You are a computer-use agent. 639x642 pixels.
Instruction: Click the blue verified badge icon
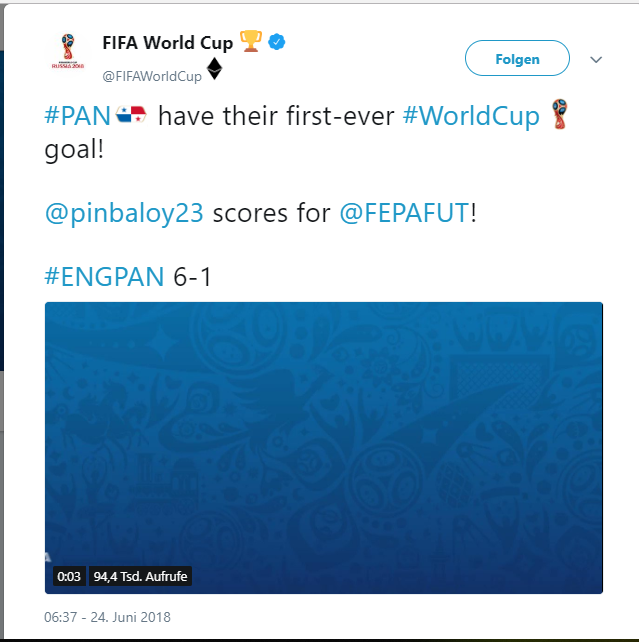click(x=277, y=42)
